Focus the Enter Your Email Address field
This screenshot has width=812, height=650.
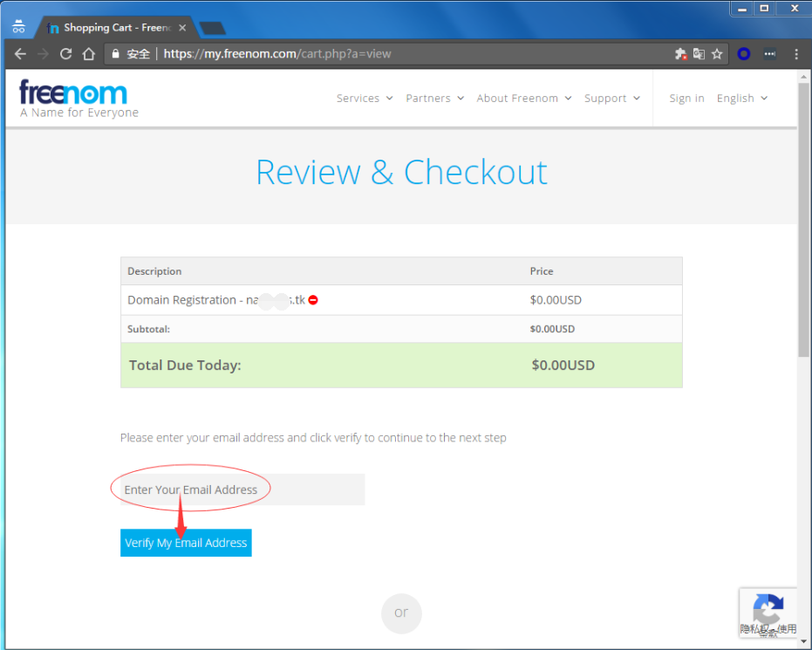(x=242, y=489)
